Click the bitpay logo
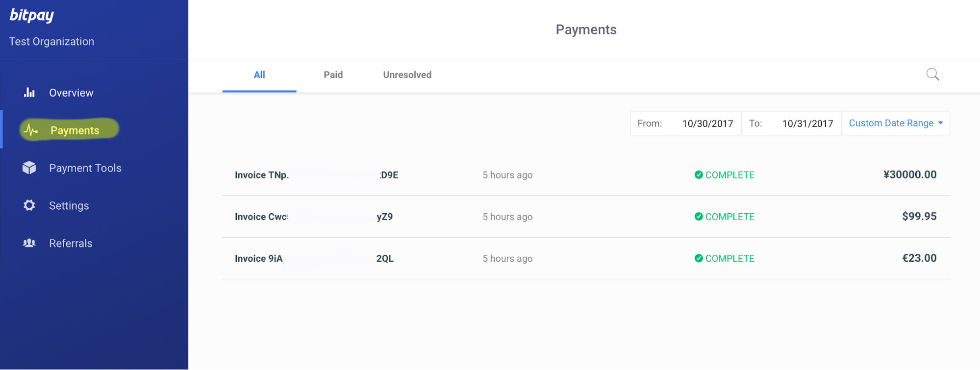This screenshot has width=980, height=370. click(x=32, y=15)
